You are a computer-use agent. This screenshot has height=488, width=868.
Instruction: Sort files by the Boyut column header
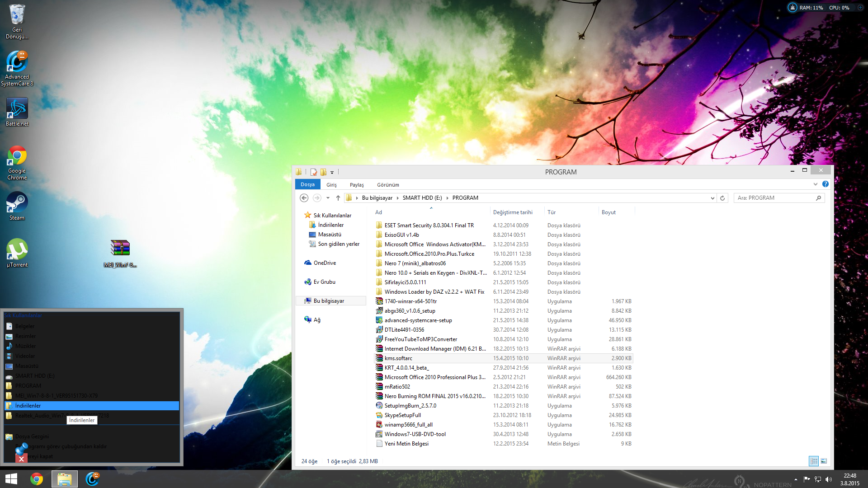[x=609, y=212]
